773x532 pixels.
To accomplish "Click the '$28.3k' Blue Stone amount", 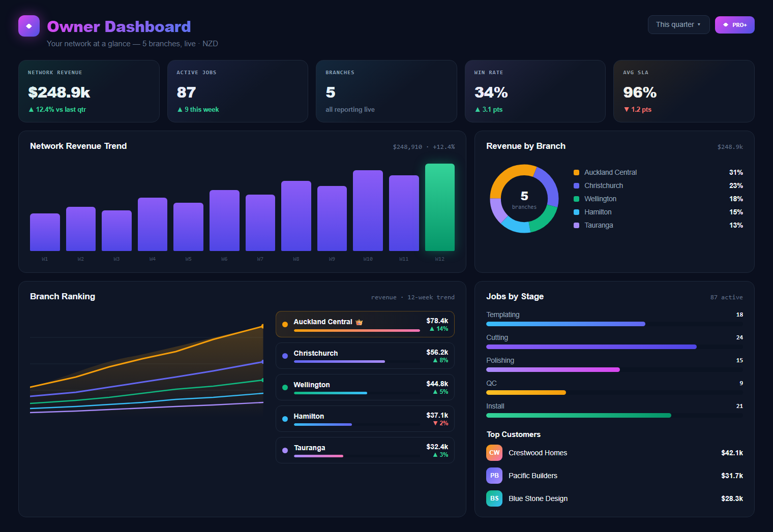I will pos(732,498).
